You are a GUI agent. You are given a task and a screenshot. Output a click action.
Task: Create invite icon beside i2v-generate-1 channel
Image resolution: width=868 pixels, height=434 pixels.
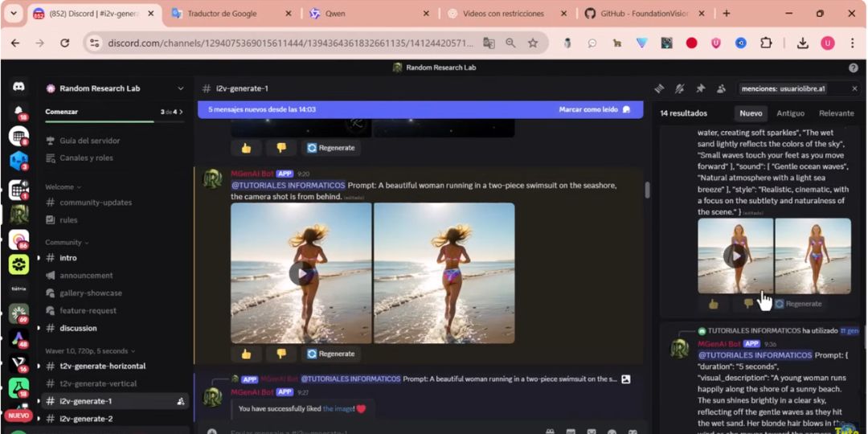[x=181, y=401]
